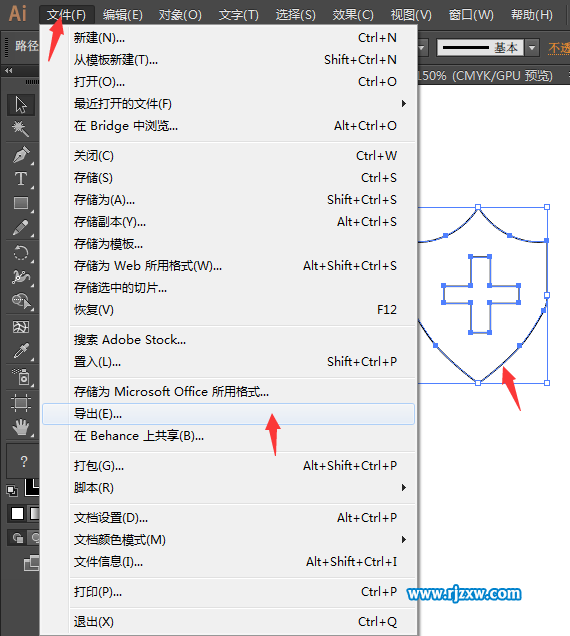Select the Shape Builder tool
Image resolution: width=570 pixels, height=636 pixels.
pos(21,301)
